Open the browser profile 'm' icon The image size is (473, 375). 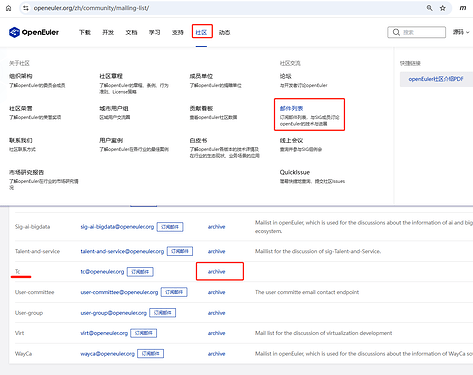tap(463, 8)
